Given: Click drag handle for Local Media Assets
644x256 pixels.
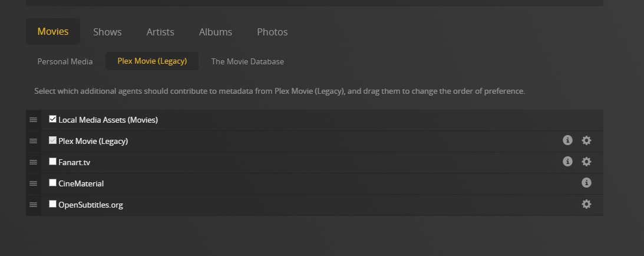Looking at the screenshot, I should click(x=34, y=120).
